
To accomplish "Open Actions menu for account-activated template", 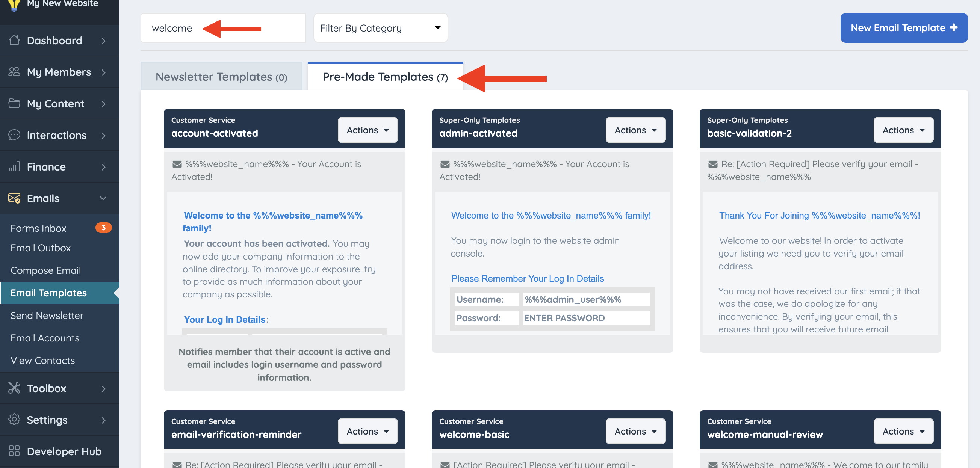I will [x=367, y=130].
